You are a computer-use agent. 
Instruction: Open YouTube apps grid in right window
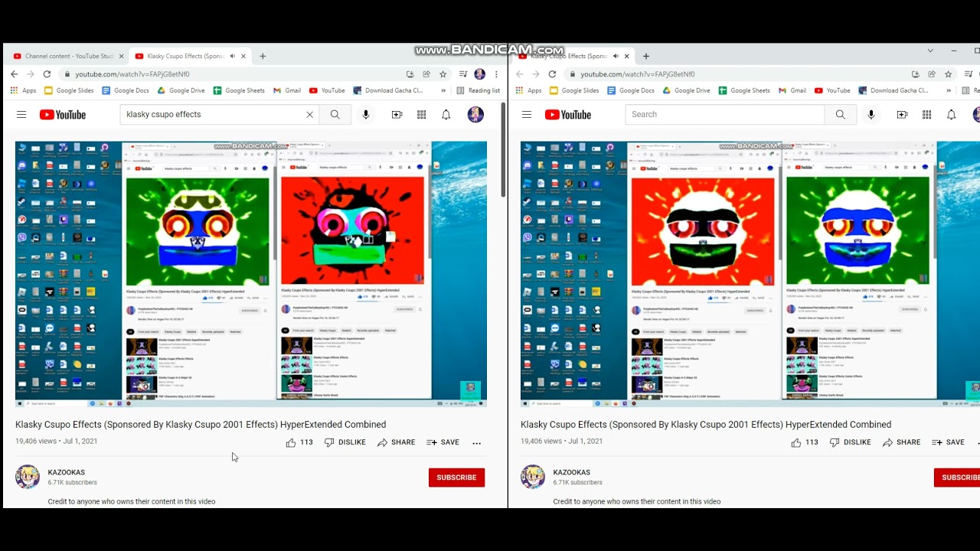(926, 115)
